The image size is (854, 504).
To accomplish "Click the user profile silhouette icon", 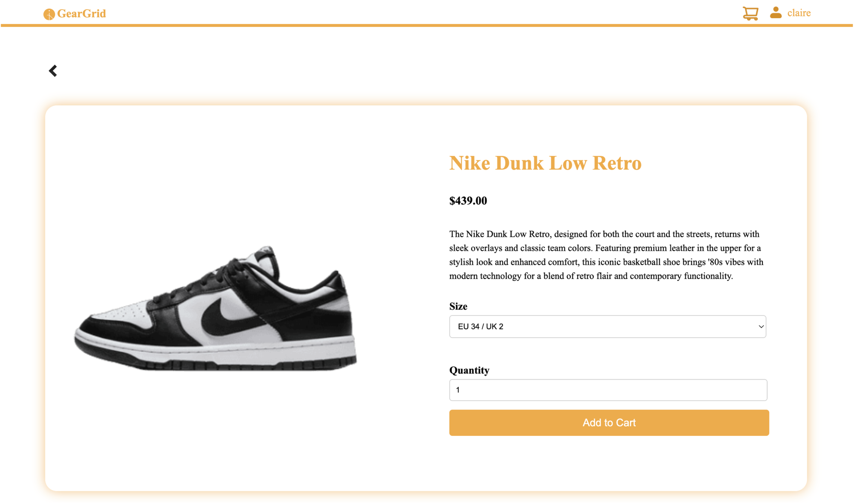I will 775,12.
